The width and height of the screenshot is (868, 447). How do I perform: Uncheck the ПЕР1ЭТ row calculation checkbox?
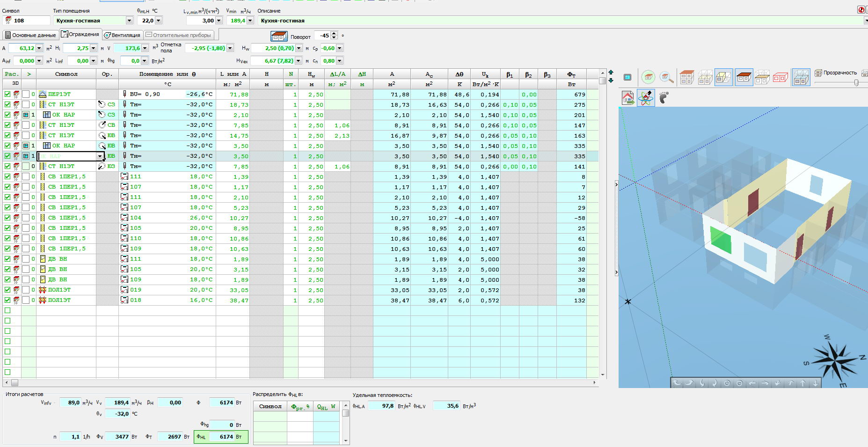click(7, 94)
